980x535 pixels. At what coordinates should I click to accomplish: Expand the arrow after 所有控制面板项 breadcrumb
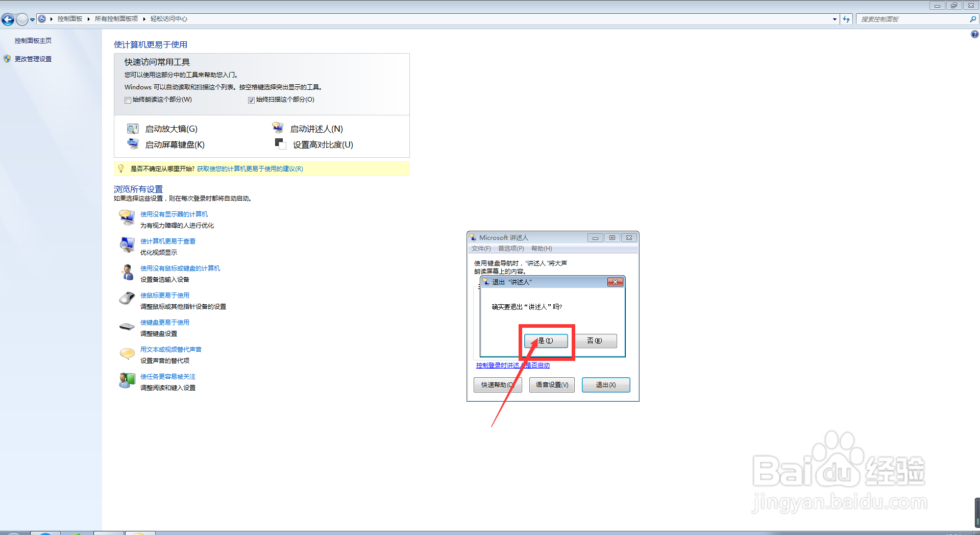coord(144,19)
